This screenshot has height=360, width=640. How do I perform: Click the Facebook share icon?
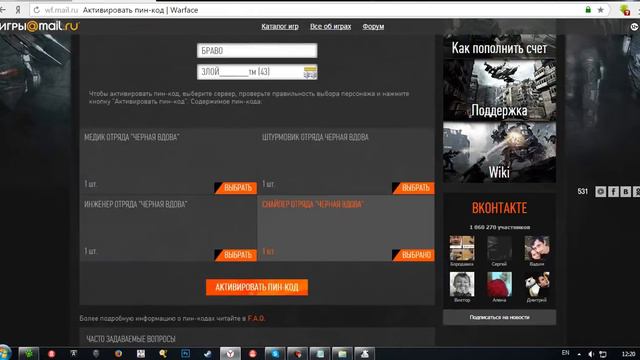(x=613, y=191)
